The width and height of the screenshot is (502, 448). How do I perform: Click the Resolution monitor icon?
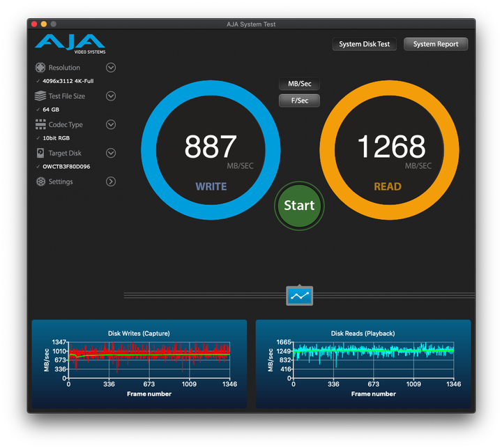click(40, 68)
